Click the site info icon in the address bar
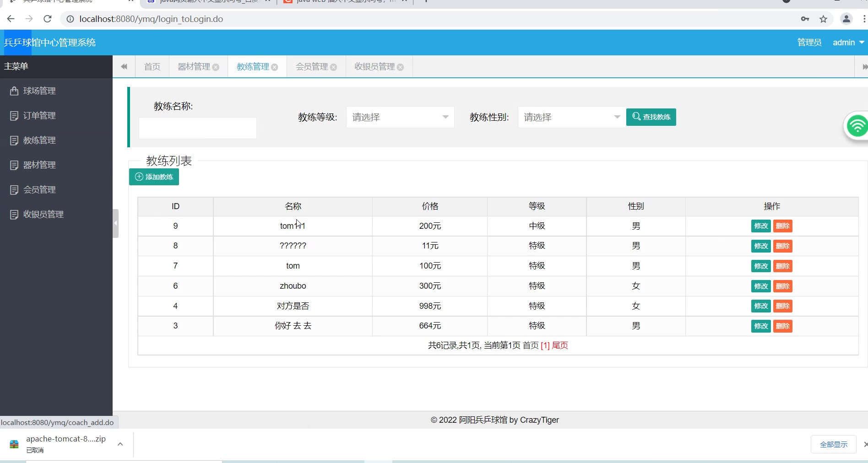 tap(70, 19)
